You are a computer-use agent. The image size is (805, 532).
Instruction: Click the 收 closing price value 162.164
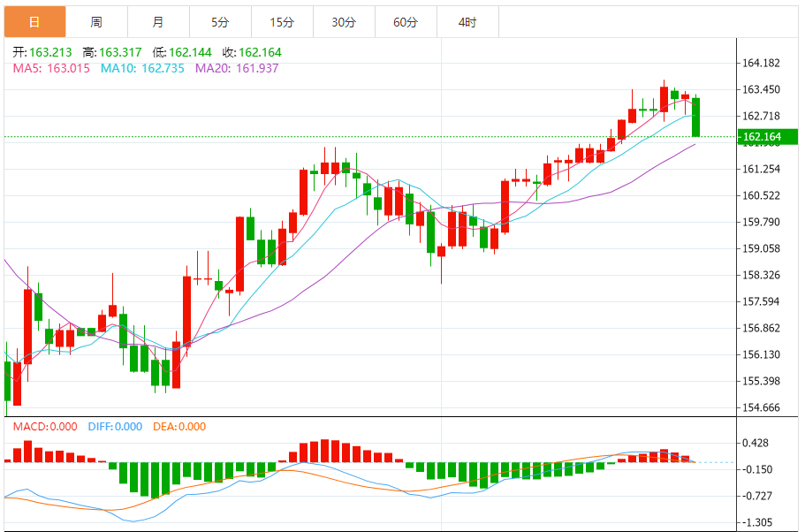point(261,52)
